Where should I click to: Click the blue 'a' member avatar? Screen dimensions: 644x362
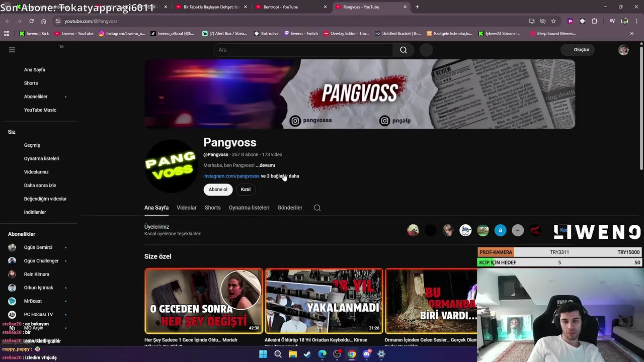[x=500, y=230]
